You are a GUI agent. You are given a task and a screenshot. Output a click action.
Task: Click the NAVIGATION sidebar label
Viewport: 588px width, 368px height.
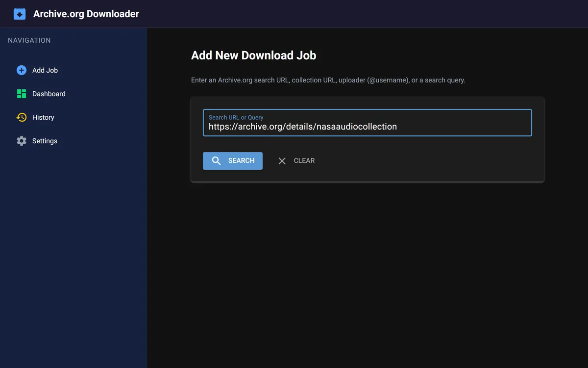29,40
